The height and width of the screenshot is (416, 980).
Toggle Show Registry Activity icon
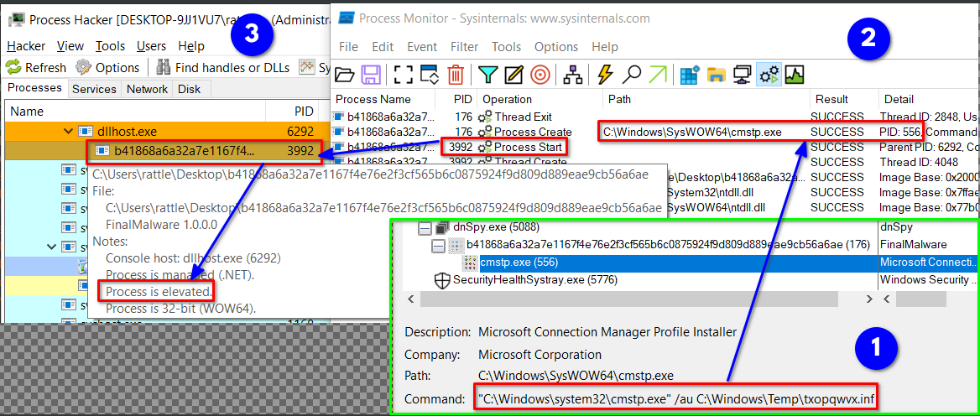tap(690, 75)
